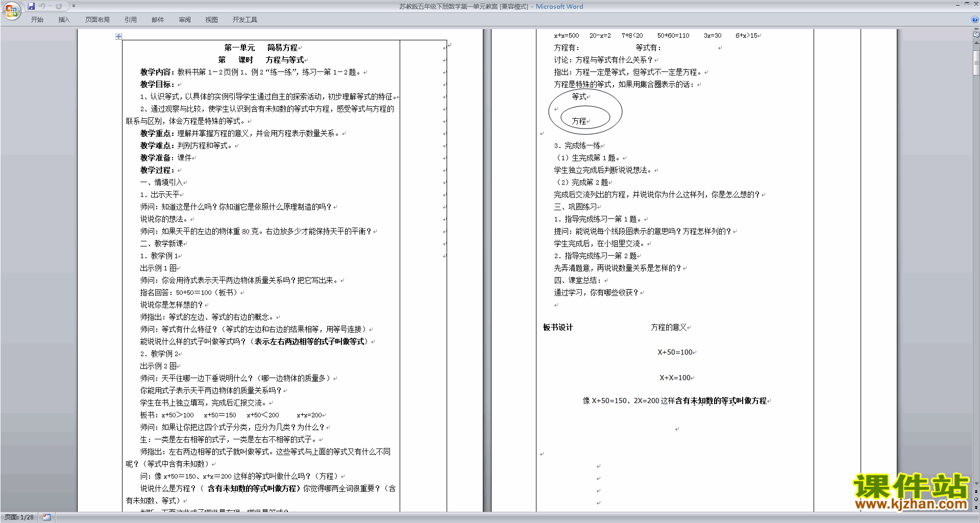Click the split window bar above the ruler toggle
The image size is (980, 523).
pyautogui.click(x=976, y=30)
